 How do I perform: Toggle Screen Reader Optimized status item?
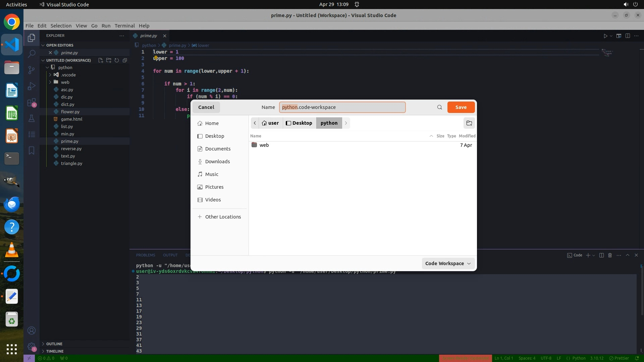point(465,358)
